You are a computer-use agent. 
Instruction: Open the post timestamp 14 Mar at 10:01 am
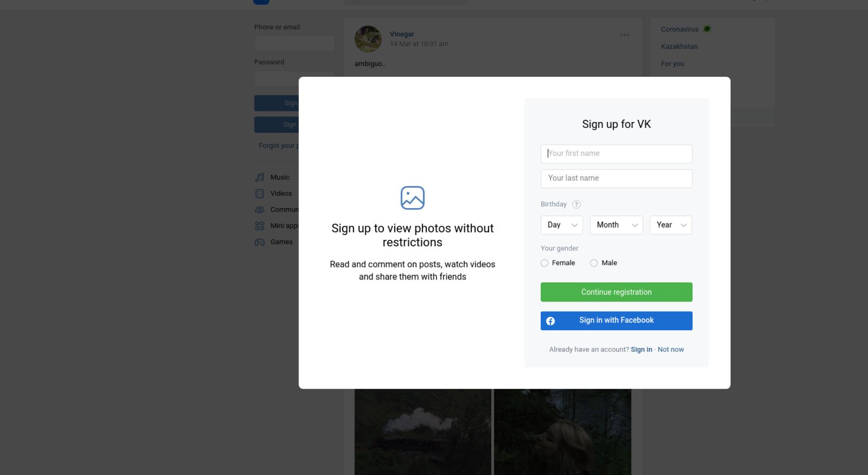419,44
